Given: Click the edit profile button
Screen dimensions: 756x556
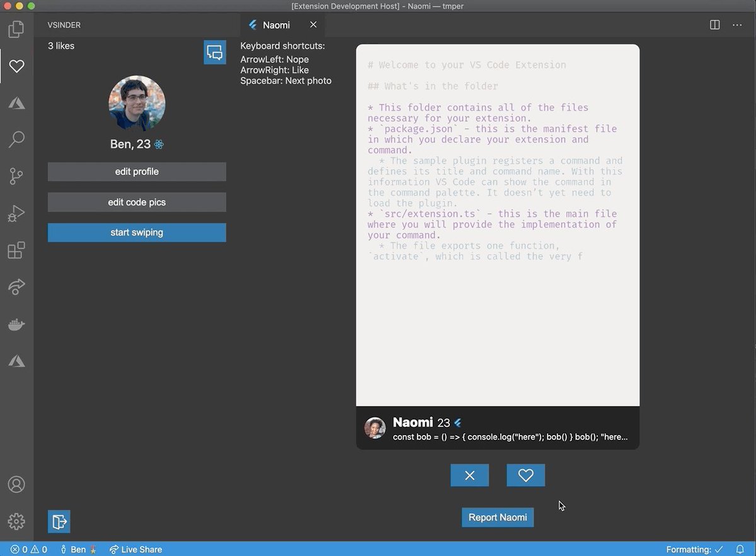Looking at the screenshot, I should (x=137, y=172).
